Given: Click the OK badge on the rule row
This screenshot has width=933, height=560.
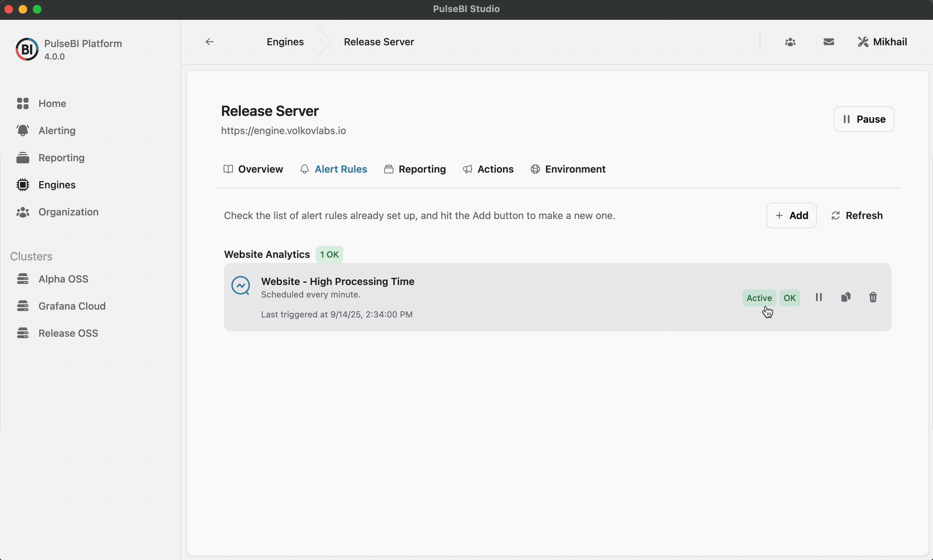Looking at the screenshot, I should pyautogui.click(x=790, y=298).
